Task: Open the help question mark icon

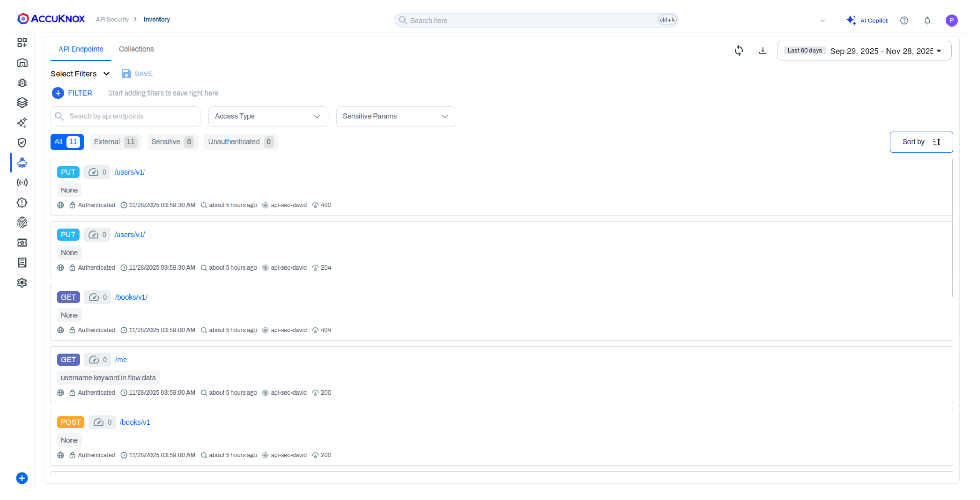Action: point(904,21)
